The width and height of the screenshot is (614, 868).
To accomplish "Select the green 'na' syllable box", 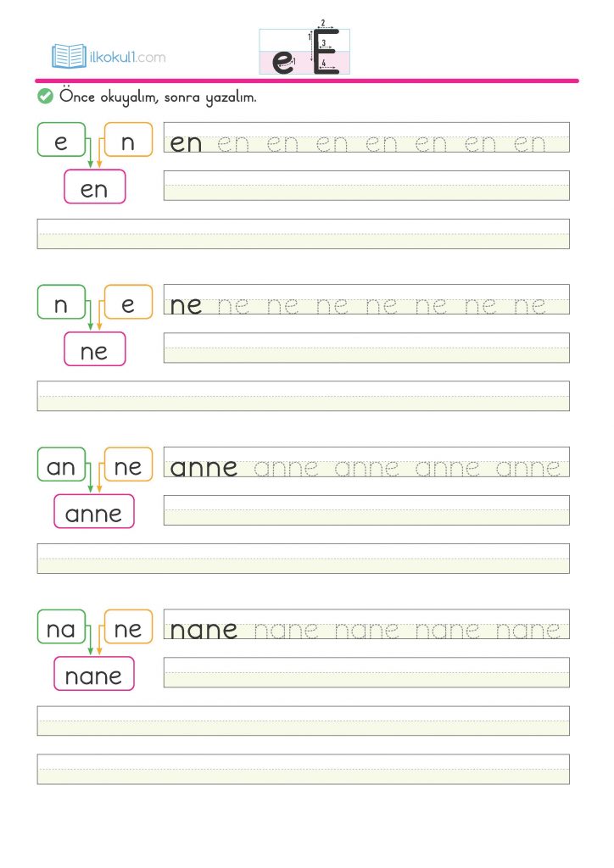I will tap(61, 627).
